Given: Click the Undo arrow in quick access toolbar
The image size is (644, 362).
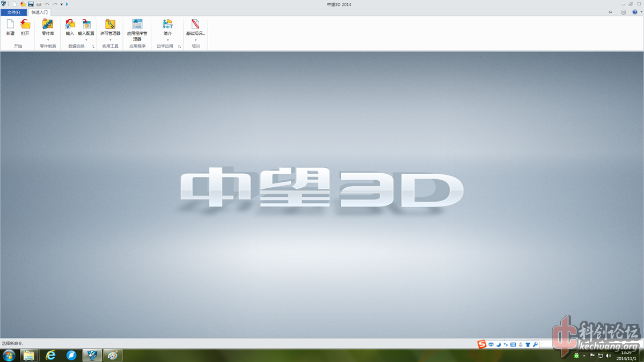Looking at the screenshot, I should 47,4.
